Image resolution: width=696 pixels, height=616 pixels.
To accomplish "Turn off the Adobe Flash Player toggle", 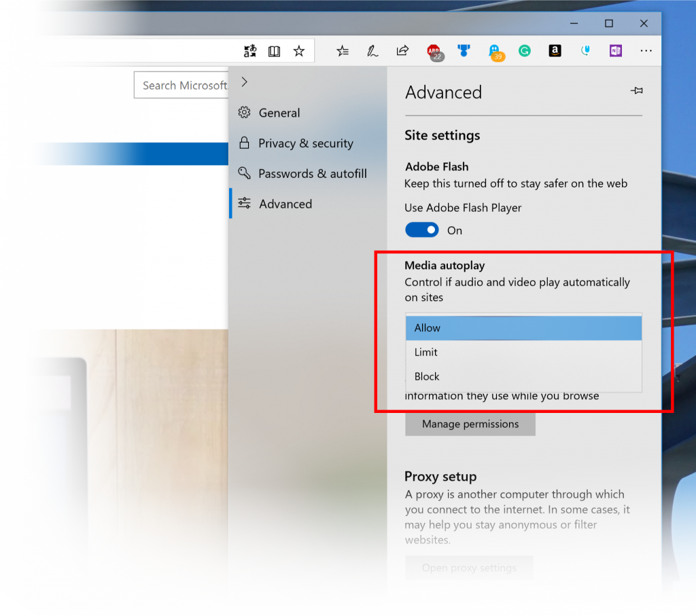I will [421, 230].
